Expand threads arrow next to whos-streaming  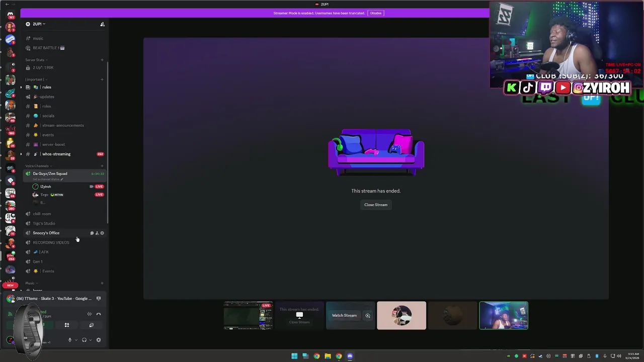[21, 154]
